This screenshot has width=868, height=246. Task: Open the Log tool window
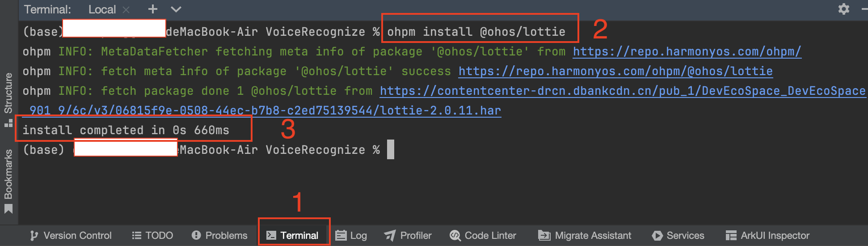pos(351,235)
